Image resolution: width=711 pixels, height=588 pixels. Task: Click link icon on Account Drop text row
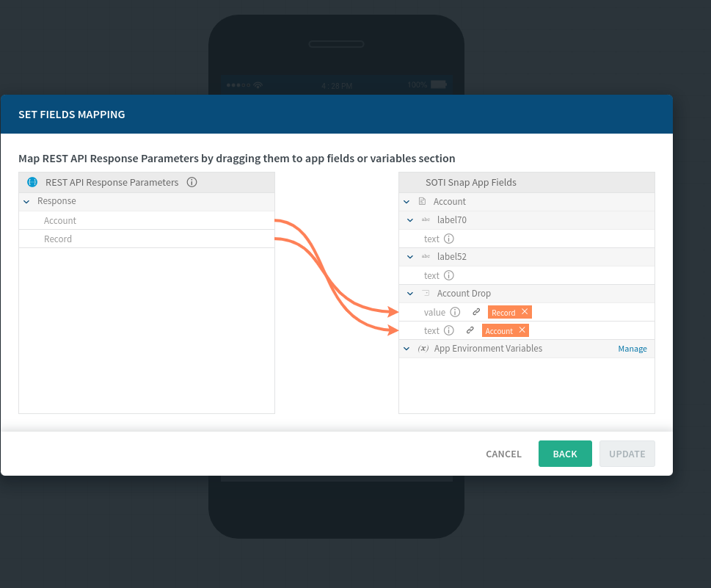coord(470,330)
